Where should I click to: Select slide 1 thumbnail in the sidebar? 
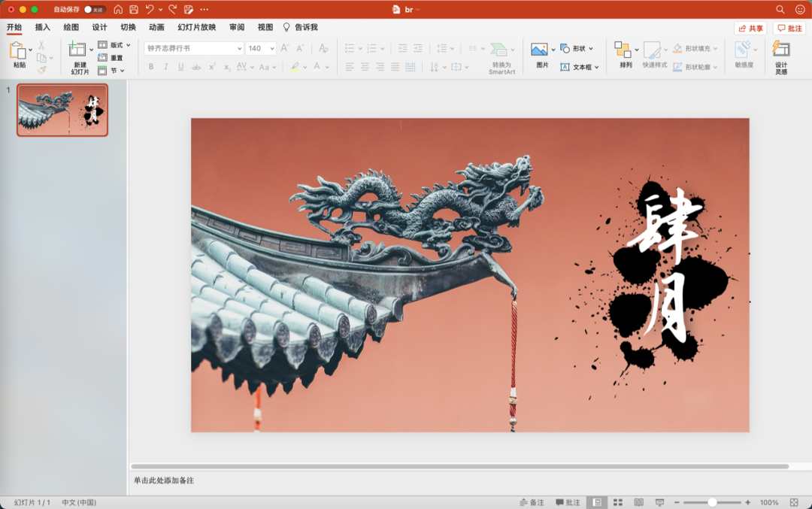pyautogui.click(x=62, y=110)
